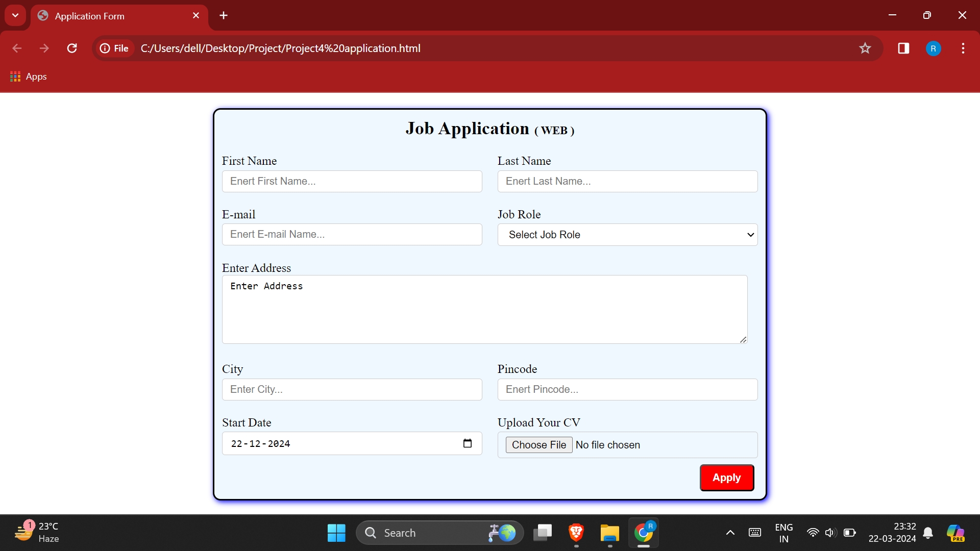Click the First Name input field
Image resolution: width=980 pixels, height=551 pixels.
coord(352,182)
